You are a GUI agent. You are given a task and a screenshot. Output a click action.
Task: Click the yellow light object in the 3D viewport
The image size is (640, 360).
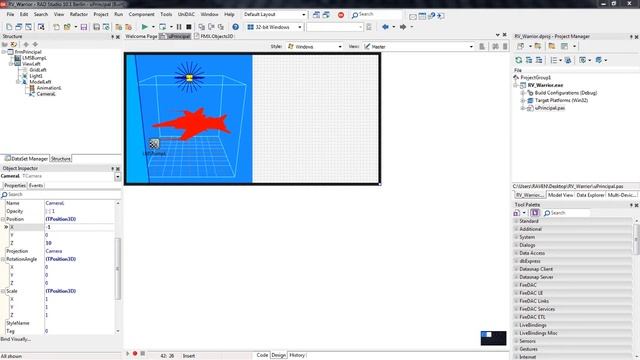(x=189, y=78)
